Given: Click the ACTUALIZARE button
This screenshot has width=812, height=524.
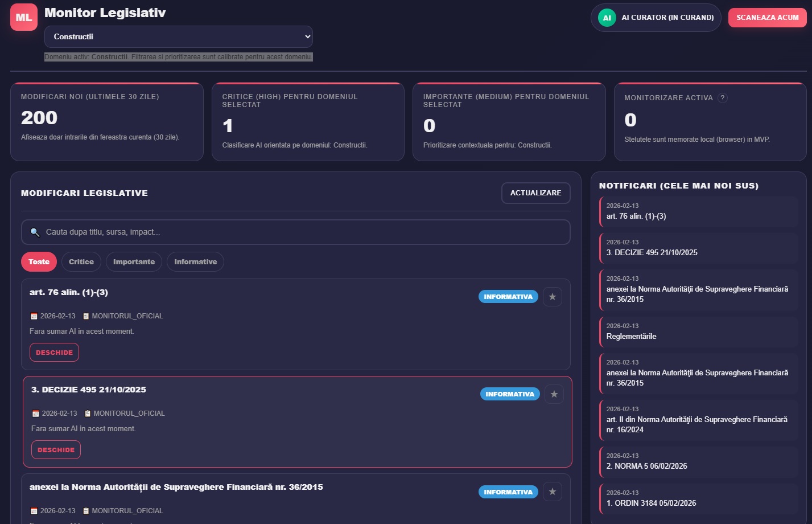Looking at the screenshot, I should click(536, 193).
